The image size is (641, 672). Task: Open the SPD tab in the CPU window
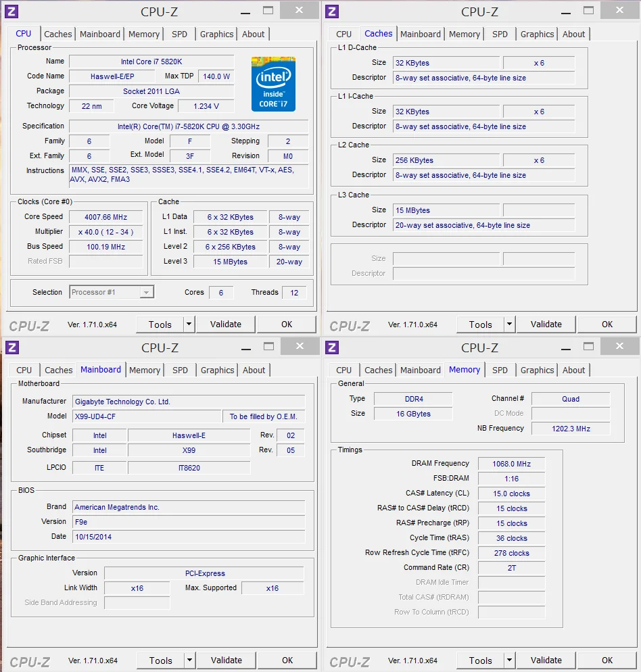[180, 34]
